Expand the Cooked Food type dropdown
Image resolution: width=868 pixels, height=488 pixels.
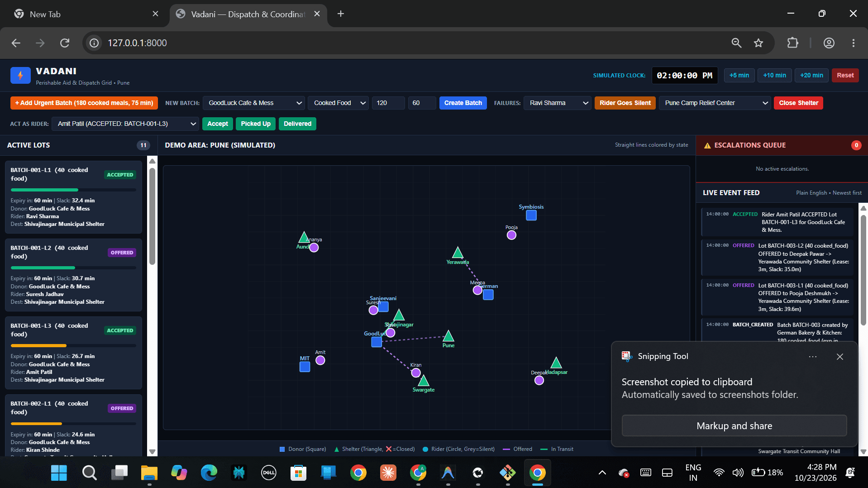[339, 103]
